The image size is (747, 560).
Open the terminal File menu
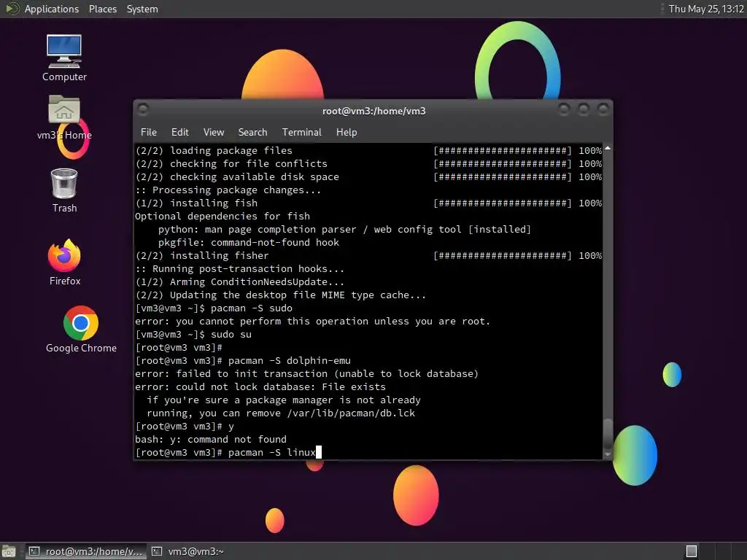pyautogui.click(x=149, y=133)
